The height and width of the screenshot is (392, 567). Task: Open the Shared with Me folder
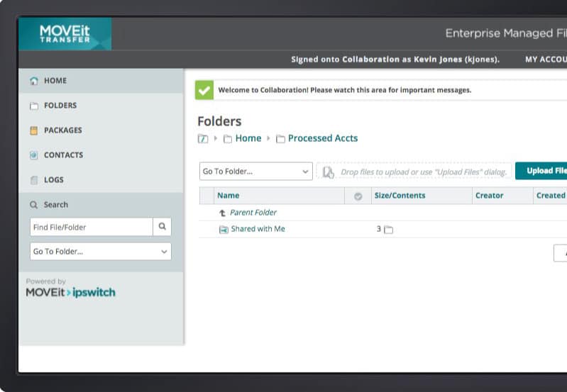click(x=258, y=229)
